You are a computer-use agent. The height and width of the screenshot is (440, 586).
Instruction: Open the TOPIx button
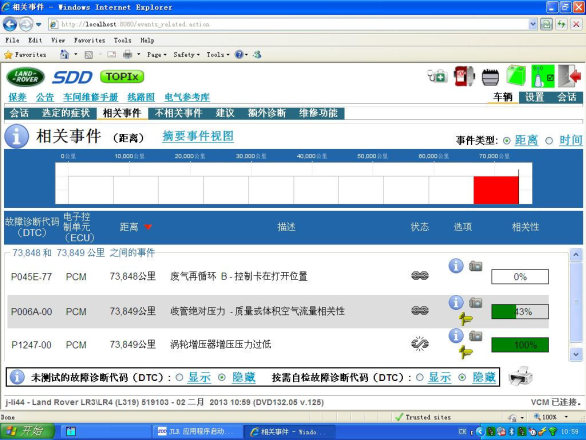[122, 77]
